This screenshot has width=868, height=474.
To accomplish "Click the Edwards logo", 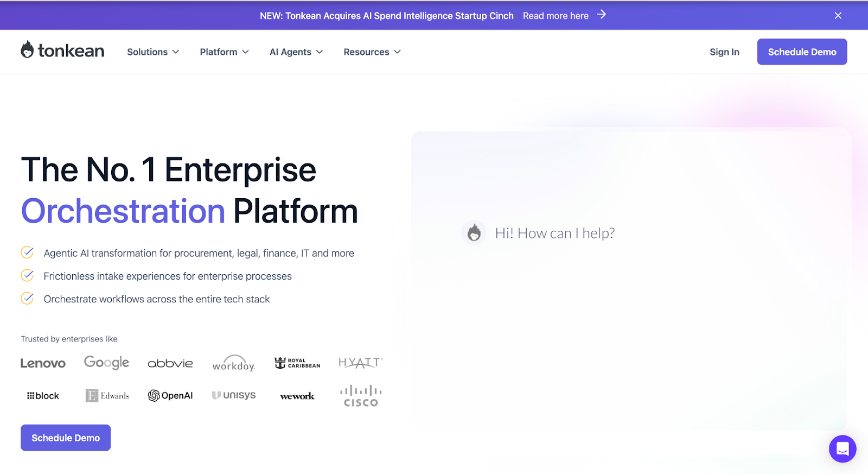I will 107,396.
